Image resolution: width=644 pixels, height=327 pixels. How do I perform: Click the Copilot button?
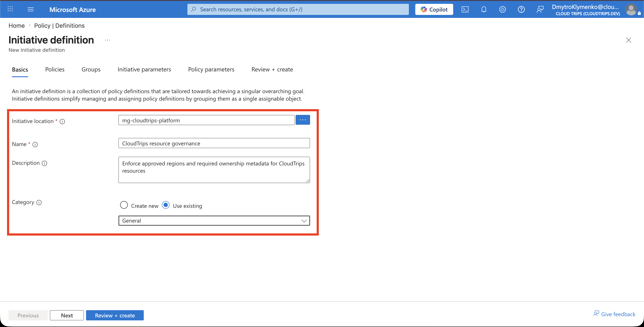434,10
